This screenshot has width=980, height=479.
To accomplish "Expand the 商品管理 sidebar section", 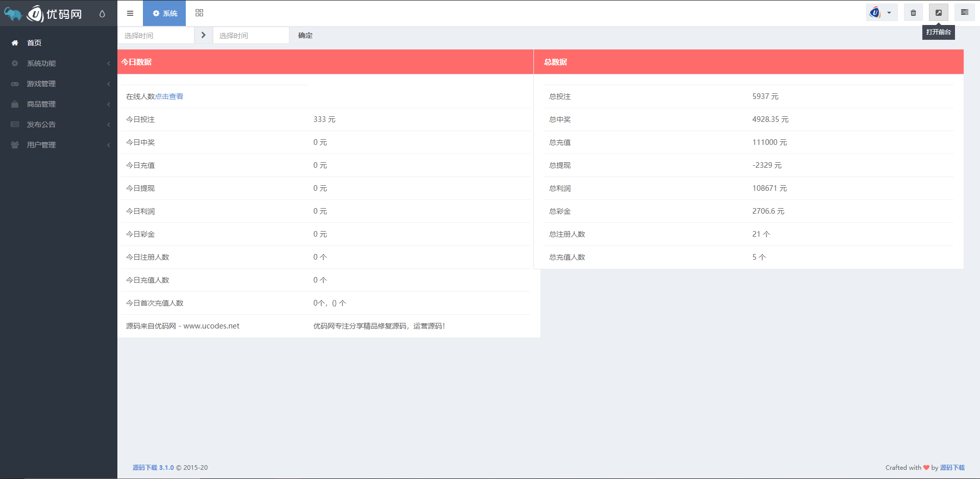I will click(42, 104).
